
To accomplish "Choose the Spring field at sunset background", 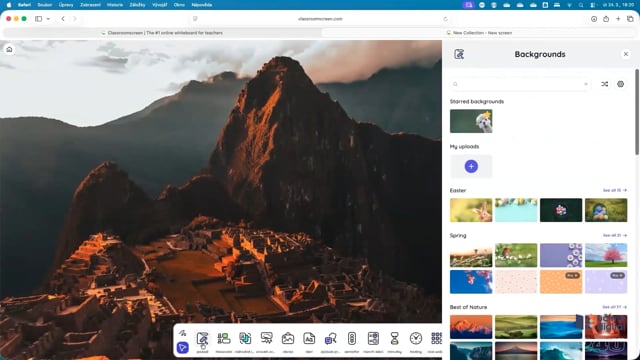I will pos(471,255).
